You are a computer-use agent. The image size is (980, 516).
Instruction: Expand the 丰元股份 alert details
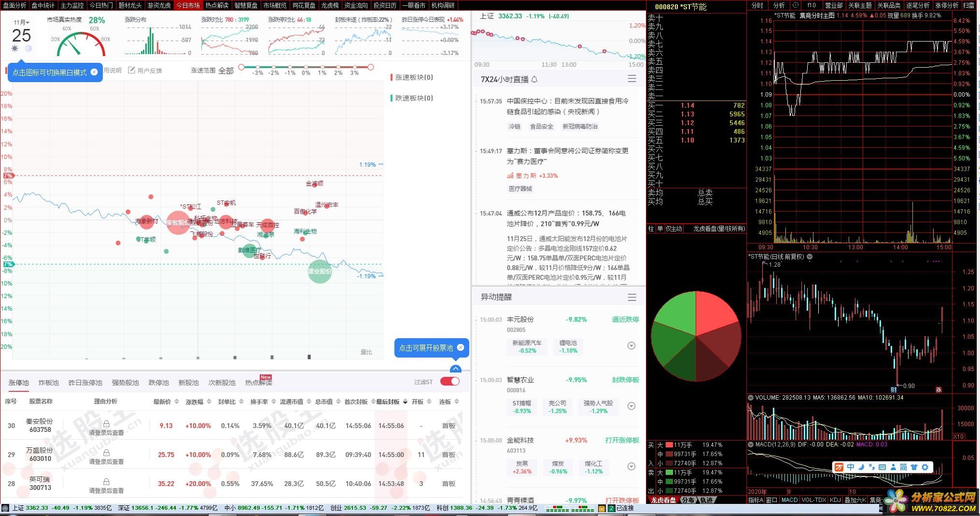tap(631, 345)
